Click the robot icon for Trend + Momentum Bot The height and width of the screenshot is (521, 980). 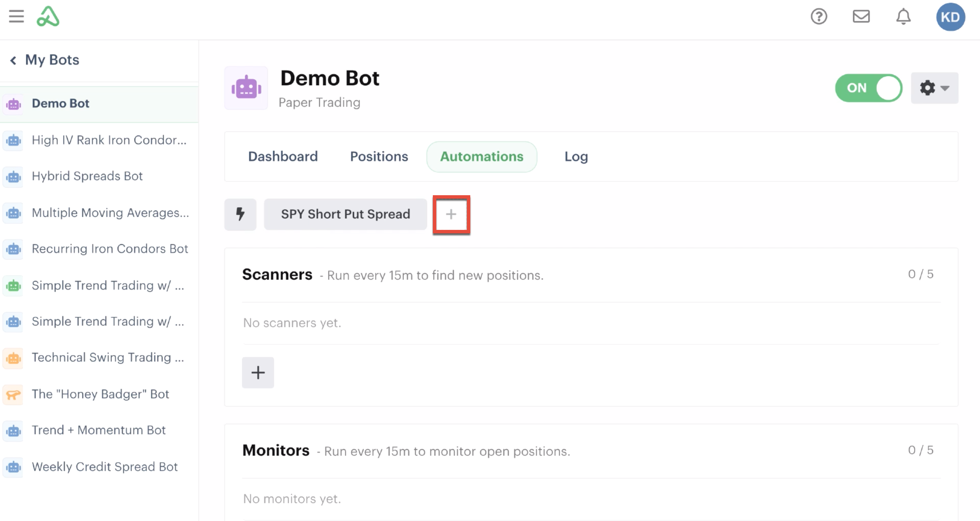pos(13,431)
